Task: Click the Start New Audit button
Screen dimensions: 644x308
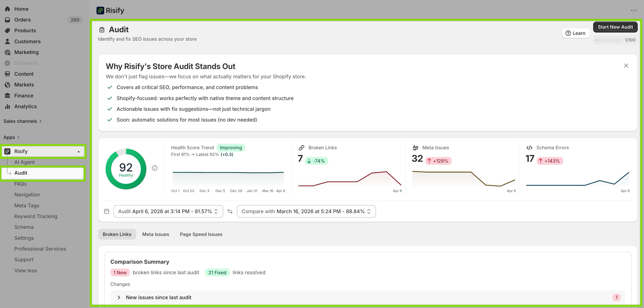Action: coord(615,27)
